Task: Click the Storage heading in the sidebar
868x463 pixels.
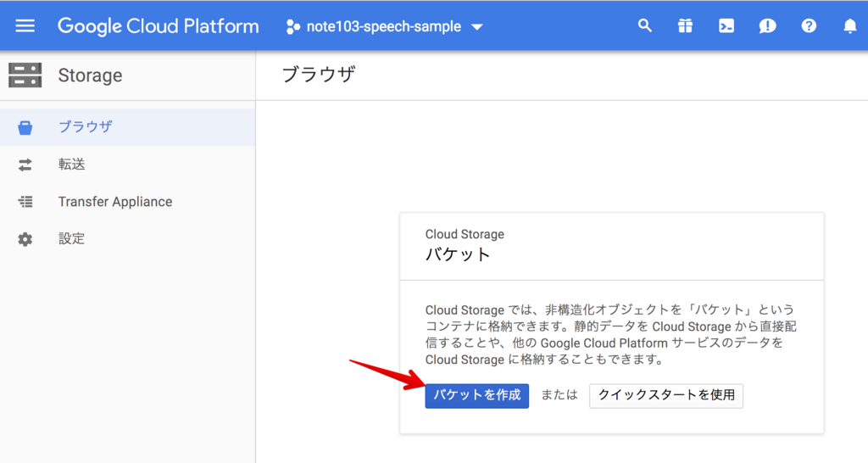Action: tap(90, 75)
